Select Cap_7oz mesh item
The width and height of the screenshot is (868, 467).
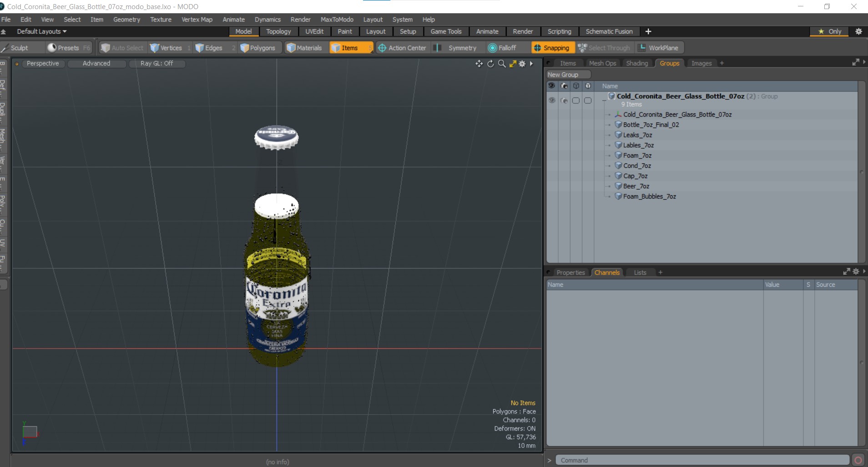(635, 176)
